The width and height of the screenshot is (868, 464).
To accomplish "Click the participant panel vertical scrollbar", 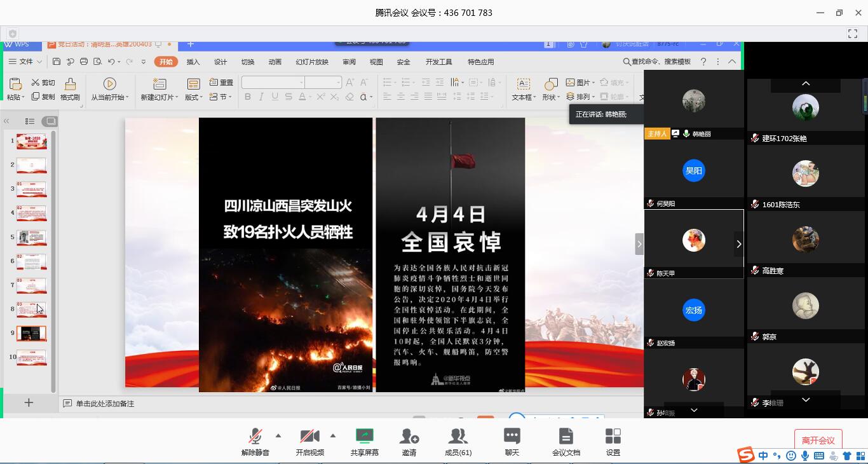I will 865,95.
